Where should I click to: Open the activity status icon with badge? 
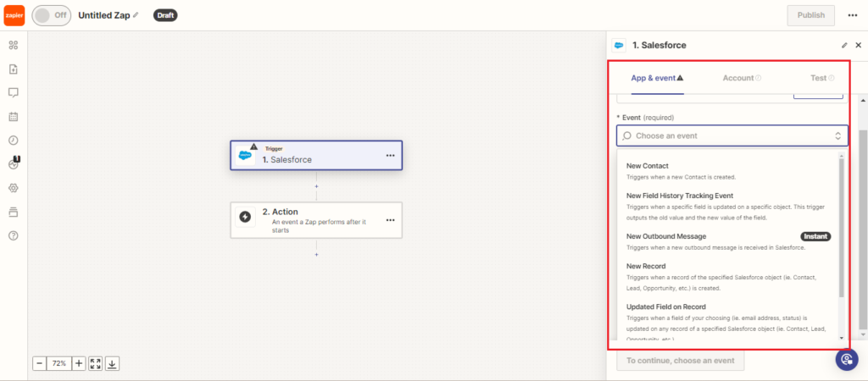coord(14,163)
